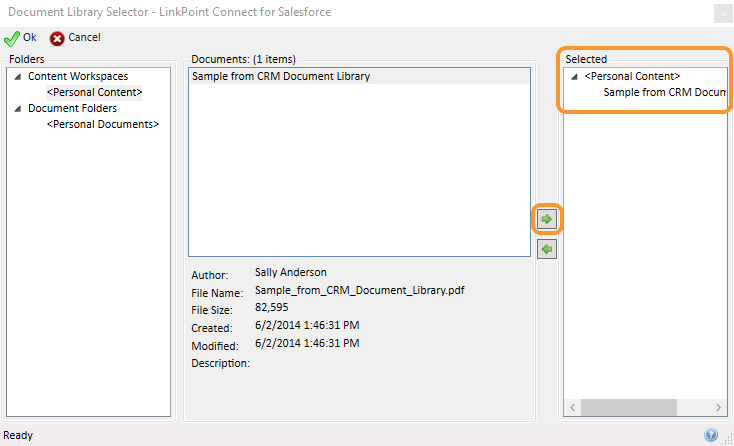The width and height of the screenshot is (734, 446).
Task: Click the scroll left arrow in Selected panel
Action: [x=573, y=407]
